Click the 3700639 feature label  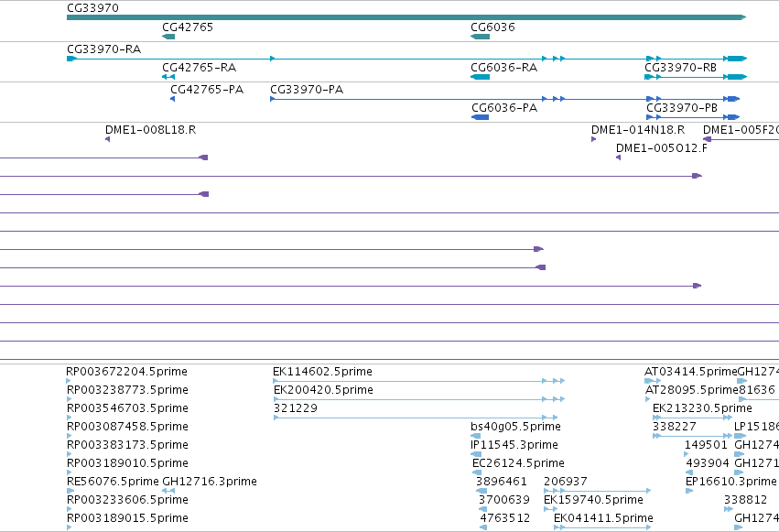click(x=504, y=500)
